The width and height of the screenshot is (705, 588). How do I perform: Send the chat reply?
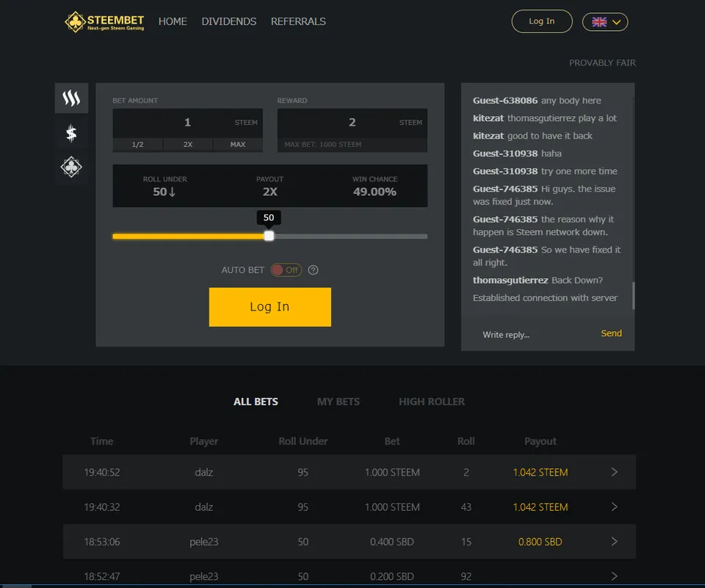[x=611, y=333]
